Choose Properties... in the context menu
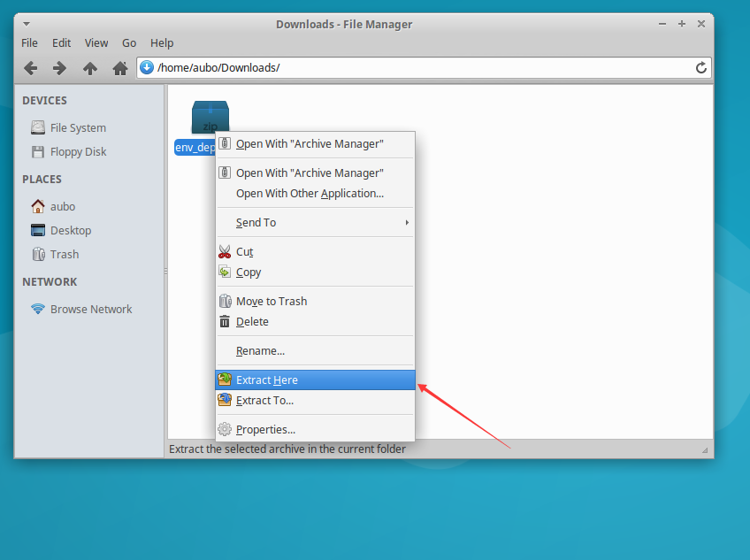This screenshot has width=750, height=560. [x=315, y=429]
